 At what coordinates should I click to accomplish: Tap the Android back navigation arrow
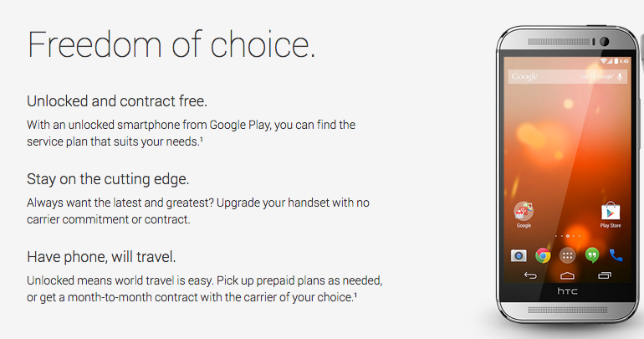coord(530,275)
